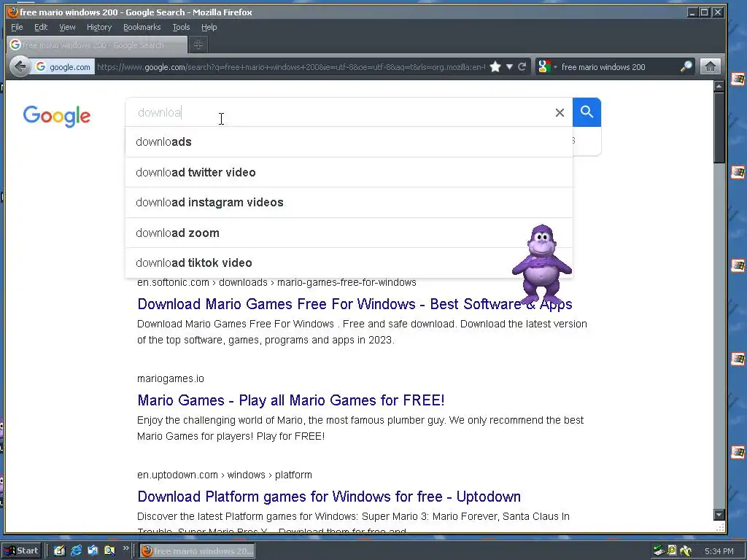Launch Internet Explorer from quick launch
The height and width of the screenshot is (560, 747).
point(76,551)
